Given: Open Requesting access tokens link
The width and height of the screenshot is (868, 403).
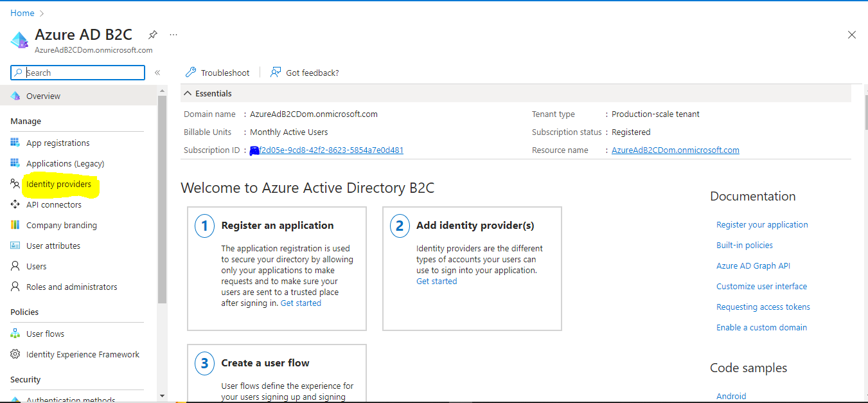Looking at the screenshot, I should pos(763,307).
